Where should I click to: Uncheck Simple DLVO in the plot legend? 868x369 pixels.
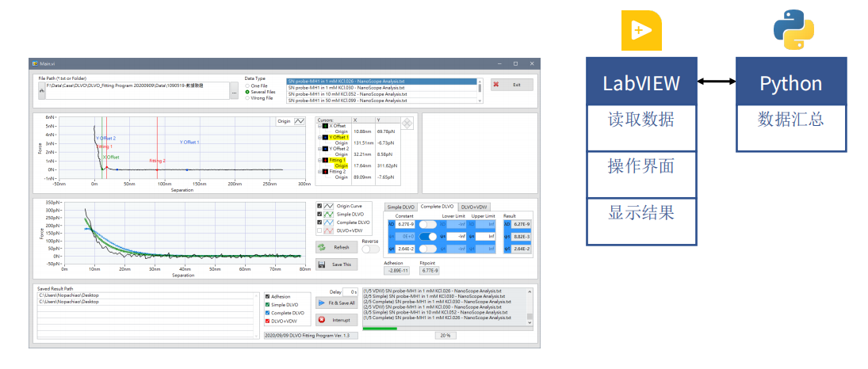point(319,214)
